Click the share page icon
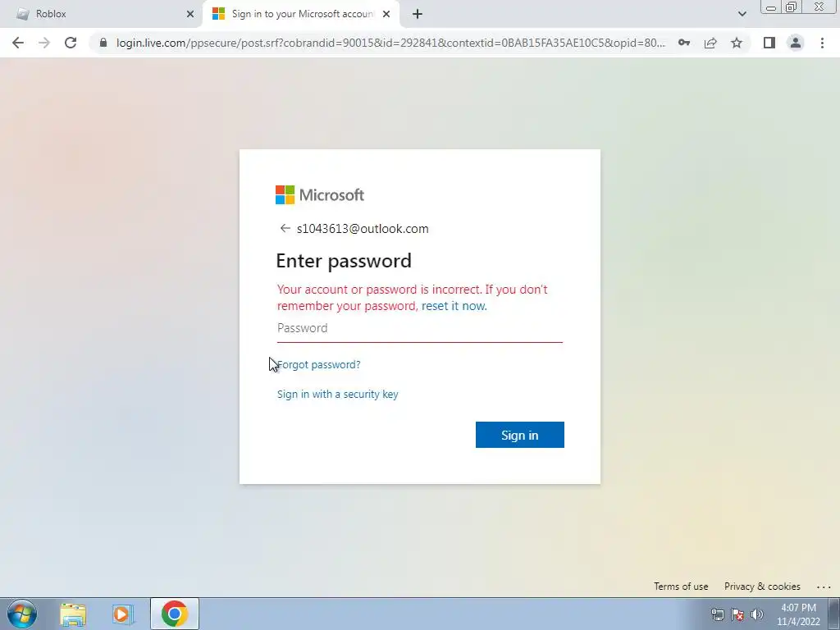 (x=710, y=43)
